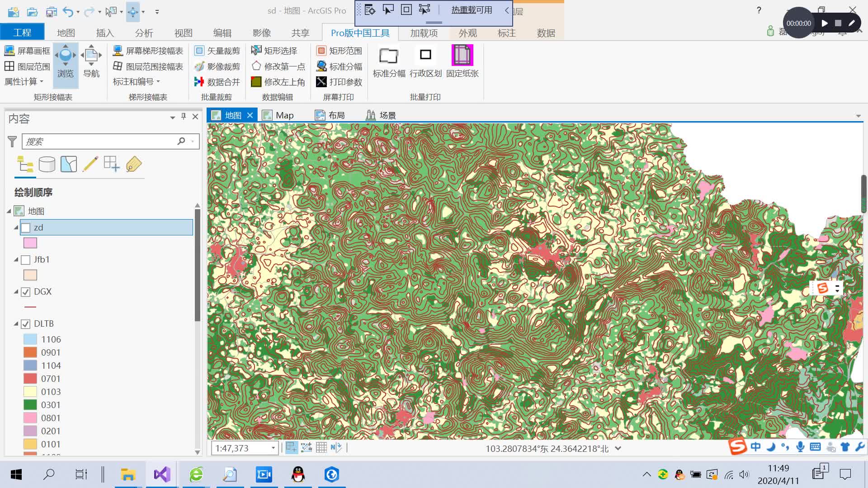Image resolution: width=868 pixels, height=488 pixels.
Task: Enable the Jfb1 layer checkbox
Action: (26, 260)
